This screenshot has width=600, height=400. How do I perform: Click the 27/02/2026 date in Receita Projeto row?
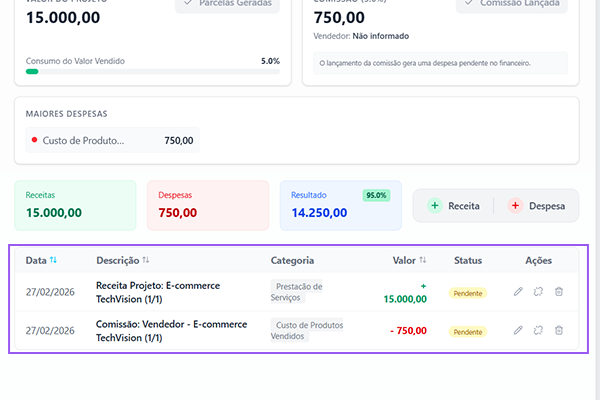[50, 292]
